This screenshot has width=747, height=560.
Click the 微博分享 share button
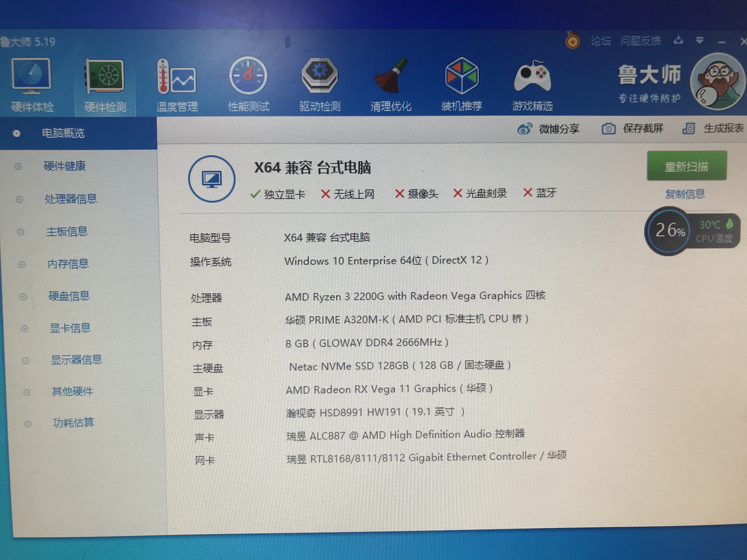pos(548,129)
